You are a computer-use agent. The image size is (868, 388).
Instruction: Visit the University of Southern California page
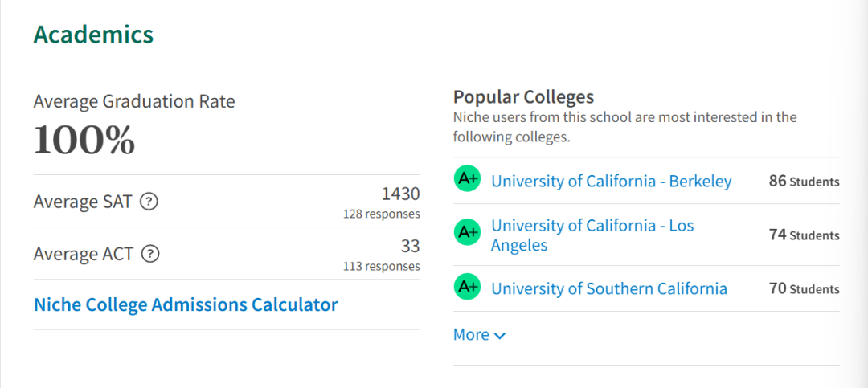(x=609, y=288)
